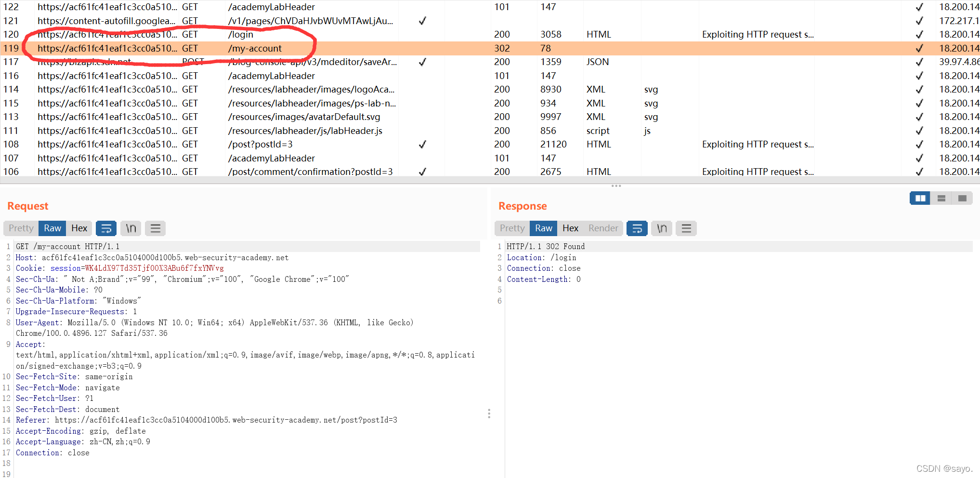The width and height of the screenshot is (980, 478).
Task: Select history row 116 /academyLabHeader
Action: tap(490, 76)
